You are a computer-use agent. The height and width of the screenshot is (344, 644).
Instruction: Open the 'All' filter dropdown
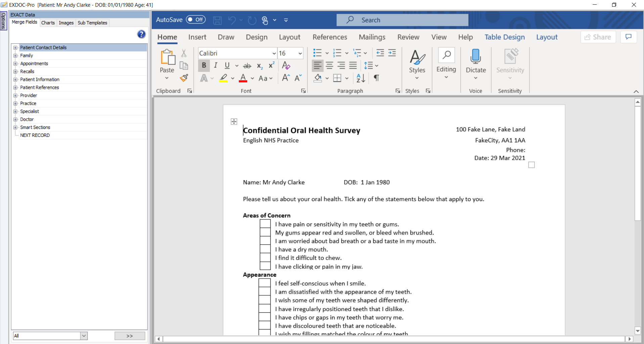click(x=84, y=336)
